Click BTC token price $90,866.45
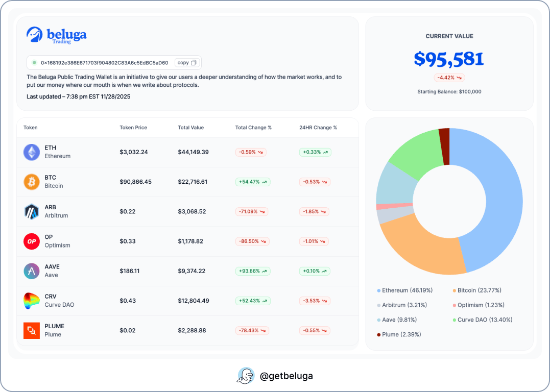Image resolution: width=550 pixels, height=392 pixels. tap(136, 182)
